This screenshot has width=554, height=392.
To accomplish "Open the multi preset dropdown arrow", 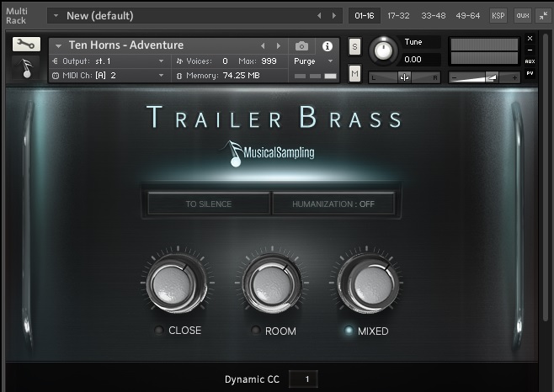I will pos(56,15).
